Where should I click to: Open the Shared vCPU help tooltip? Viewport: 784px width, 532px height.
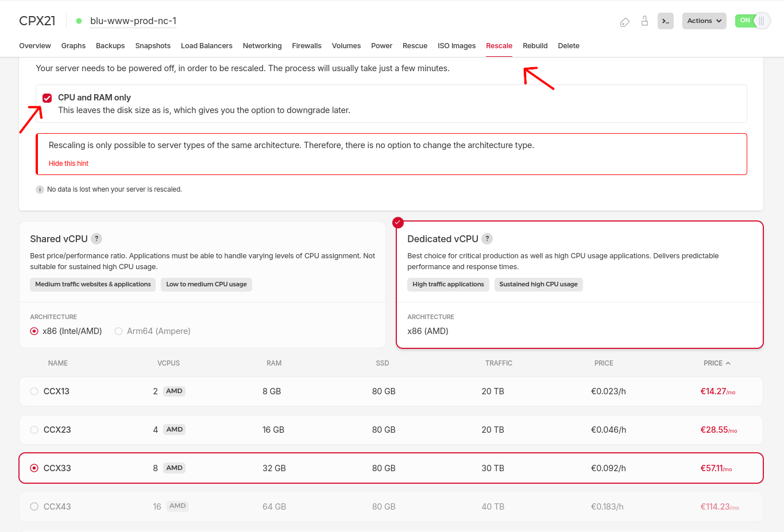(96, 239)
